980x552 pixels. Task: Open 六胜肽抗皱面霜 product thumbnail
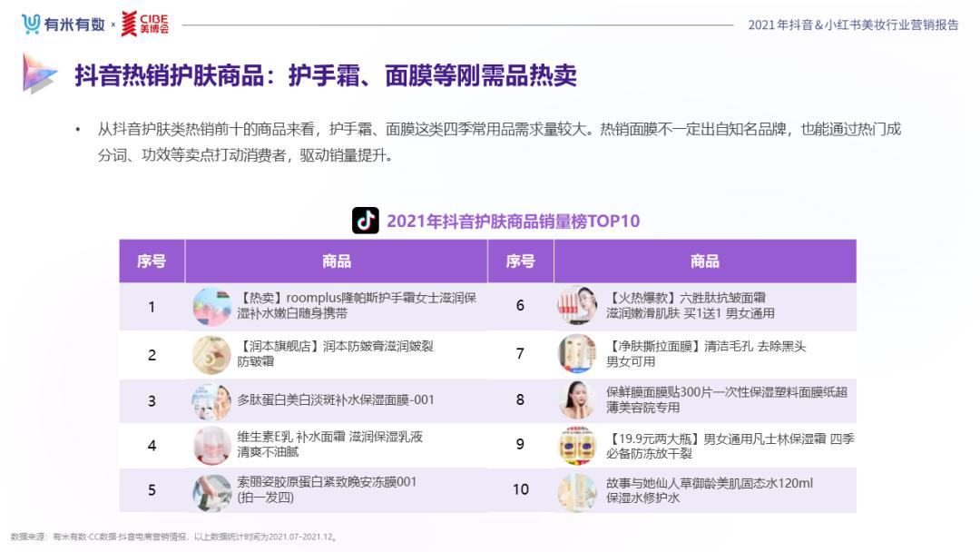pos(577,306)
